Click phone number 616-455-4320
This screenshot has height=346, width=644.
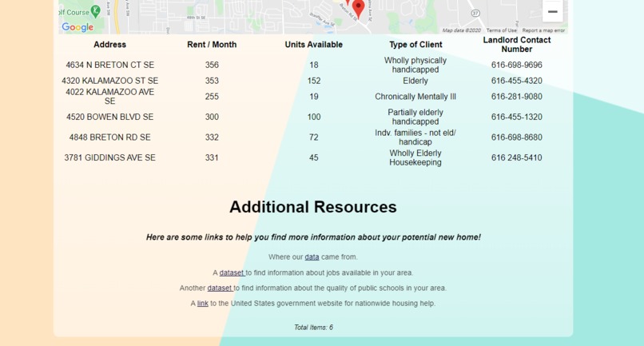pyautogui.click(x=517, y=81)
